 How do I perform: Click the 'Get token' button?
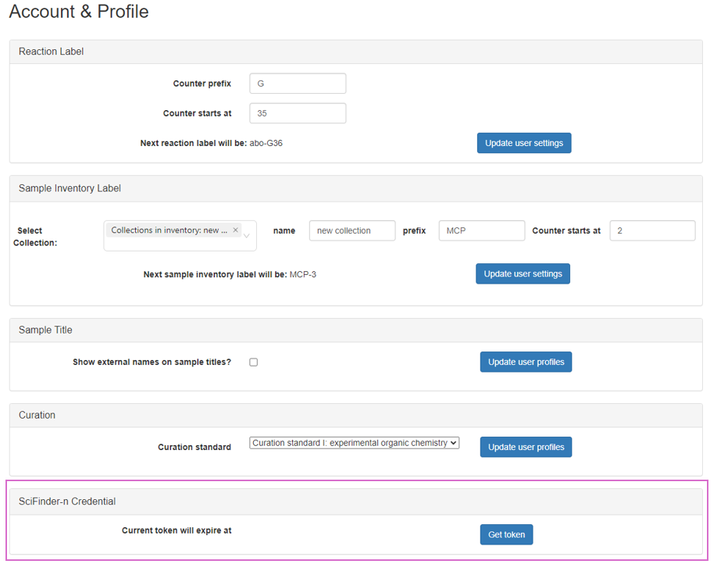pyautogui.click(x=506, y=534)
